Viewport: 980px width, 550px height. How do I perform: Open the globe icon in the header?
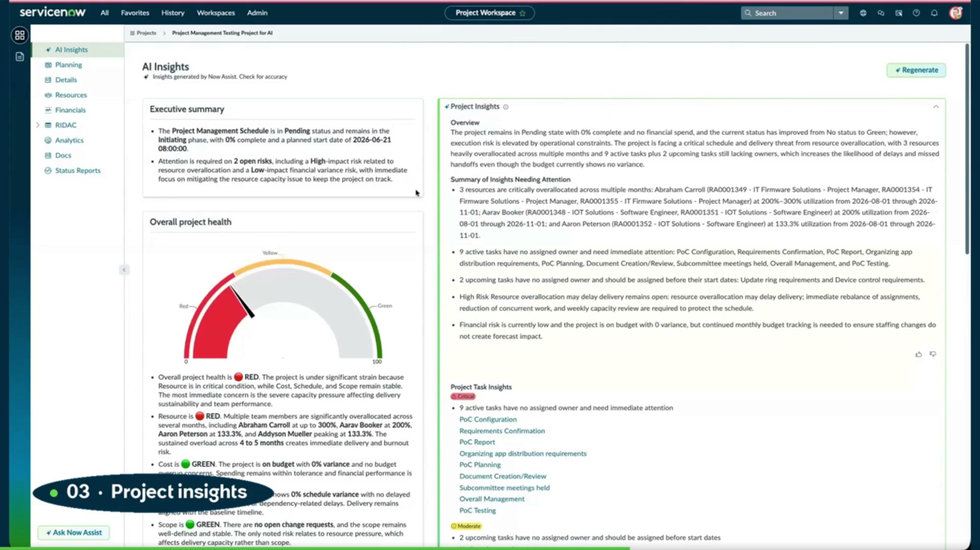click(863, 13)
